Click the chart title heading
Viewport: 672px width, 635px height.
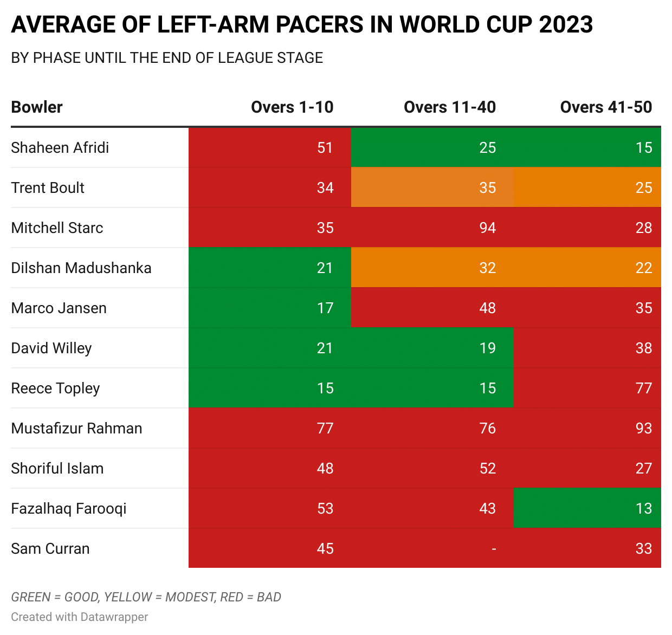tap(302, 24)
